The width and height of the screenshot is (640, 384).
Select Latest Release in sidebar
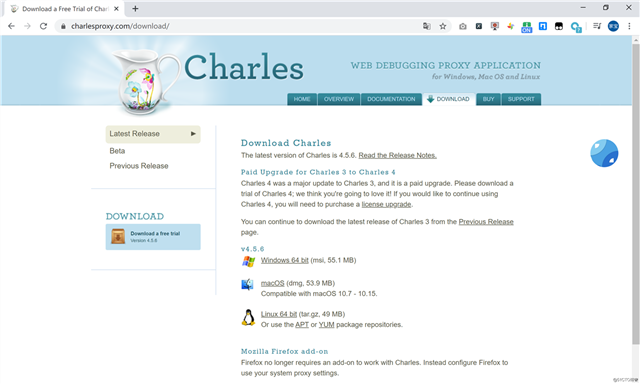153,134
